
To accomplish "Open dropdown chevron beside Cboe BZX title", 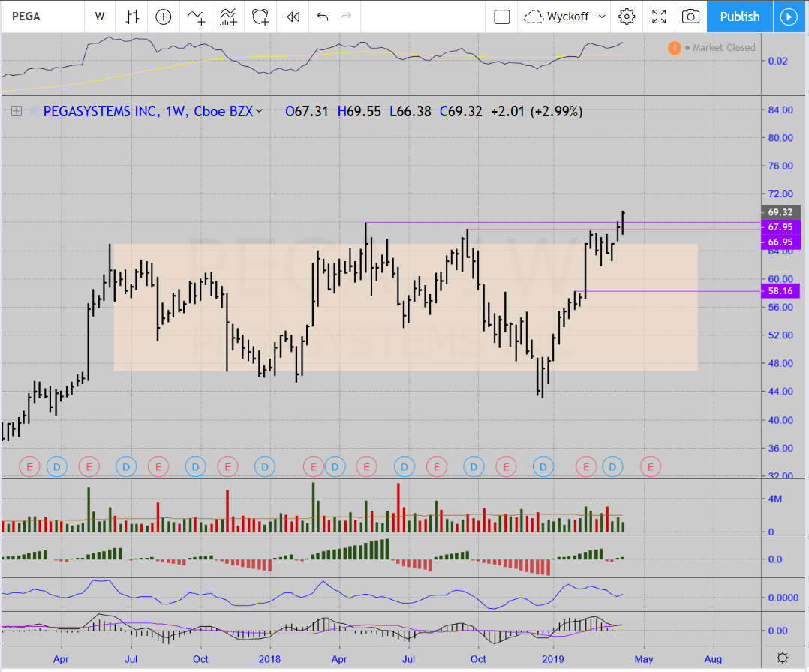I will (260, 112).
